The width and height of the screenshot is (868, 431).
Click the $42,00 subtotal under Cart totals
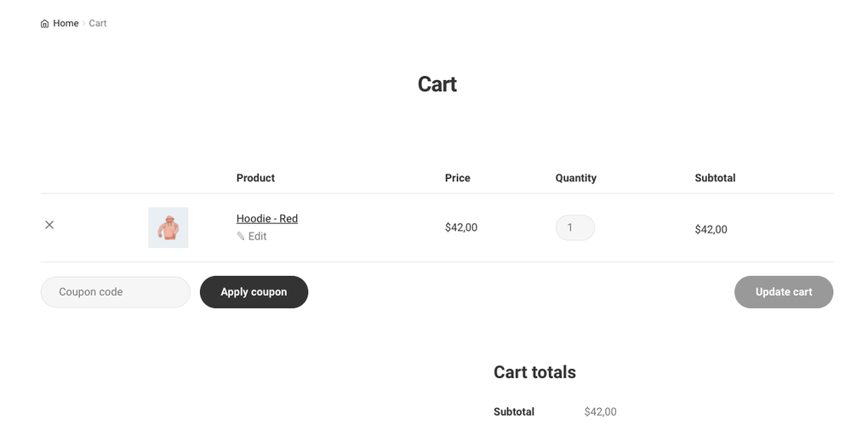tap(600, 412)
